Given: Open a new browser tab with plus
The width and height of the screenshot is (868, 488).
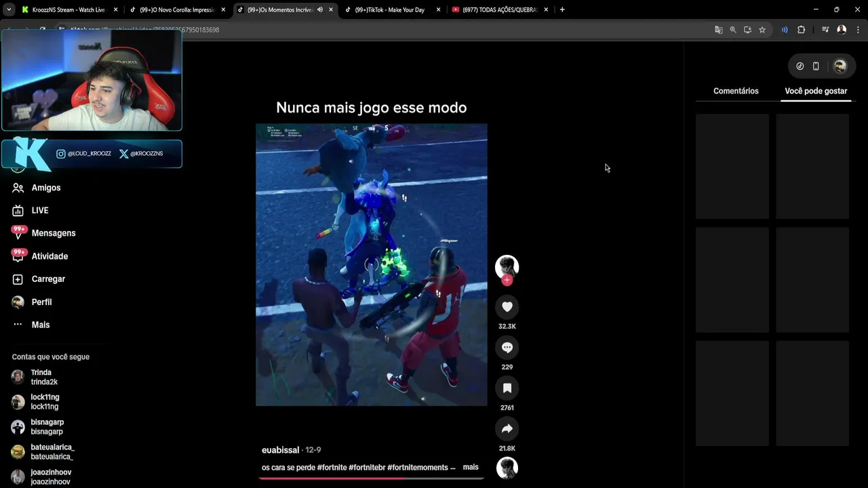Looking at the screenshot, I should [562, 9].
